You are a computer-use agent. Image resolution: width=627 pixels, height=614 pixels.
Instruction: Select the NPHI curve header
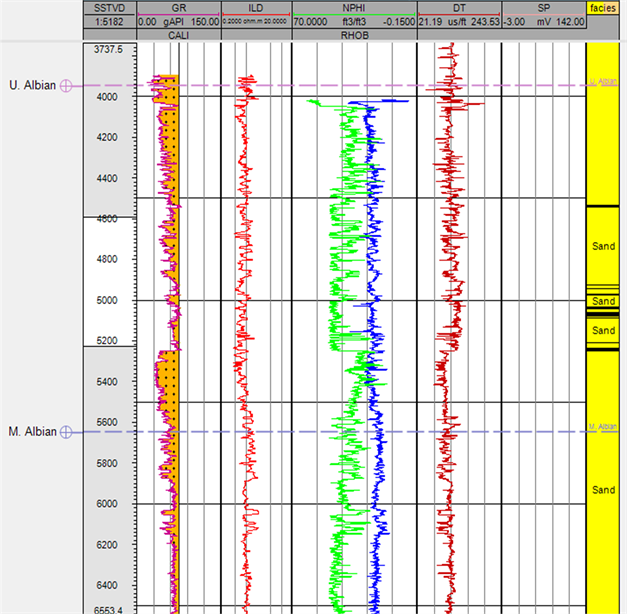pyautogui.click(x=354, y=6)
